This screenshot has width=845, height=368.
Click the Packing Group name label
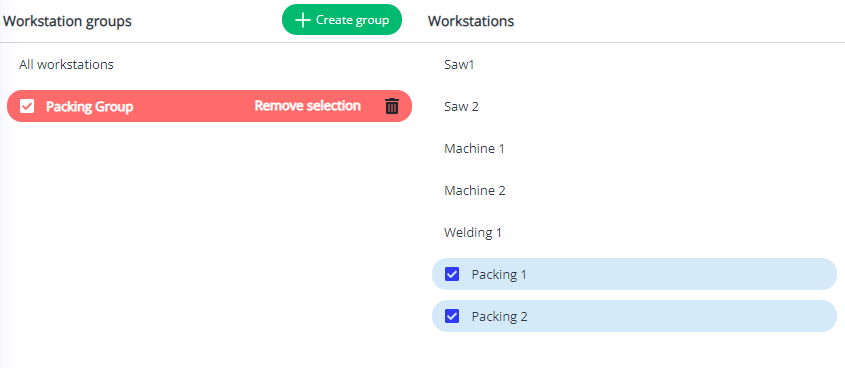pos(89,107)
